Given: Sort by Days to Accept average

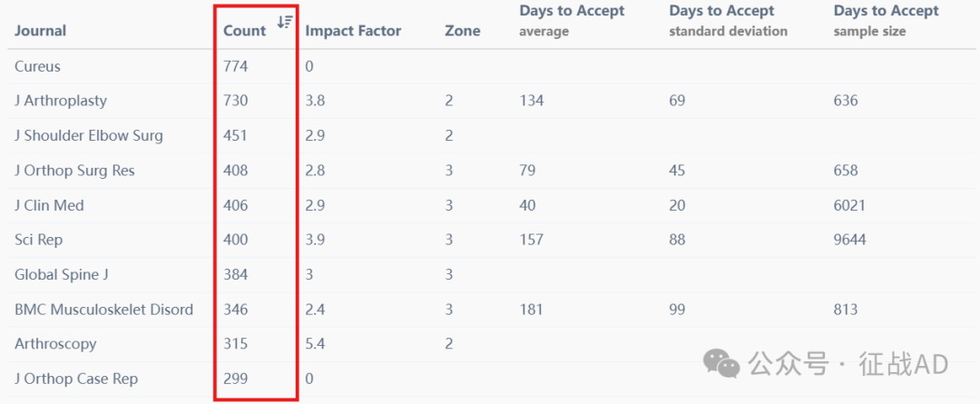Looking at the screenshot, I should coord(572,21).
